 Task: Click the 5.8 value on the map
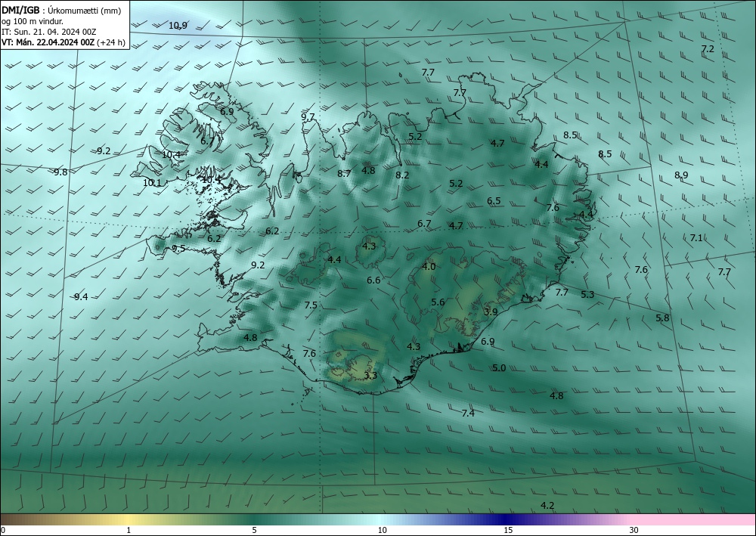click(662, 318)
